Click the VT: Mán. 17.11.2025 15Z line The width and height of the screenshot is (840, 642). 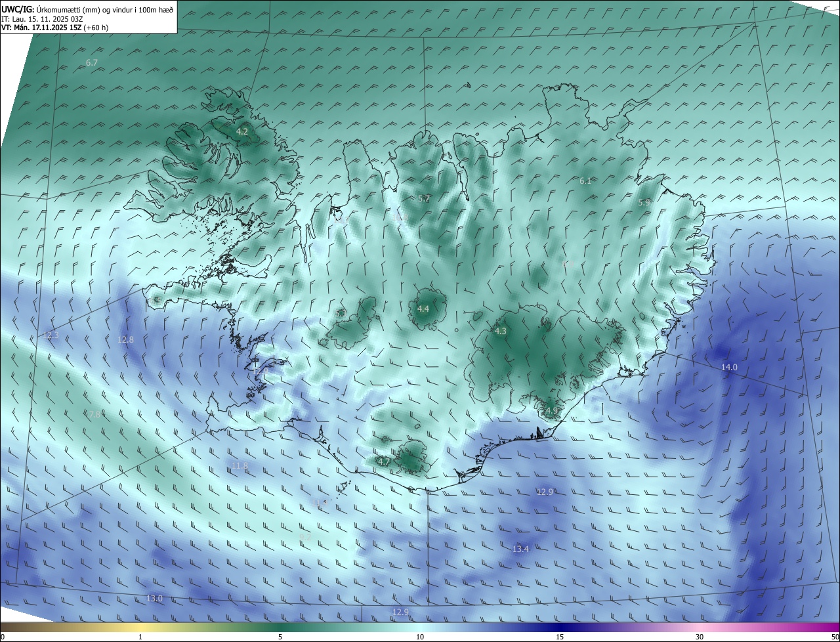[x=55, y=28]
